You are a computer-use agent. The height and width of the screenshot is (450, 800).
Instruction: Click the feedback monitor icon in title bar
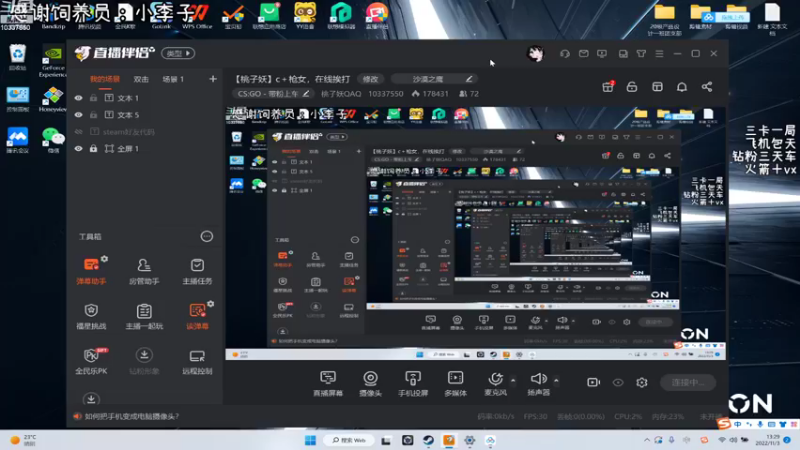[x=602, y=54]
